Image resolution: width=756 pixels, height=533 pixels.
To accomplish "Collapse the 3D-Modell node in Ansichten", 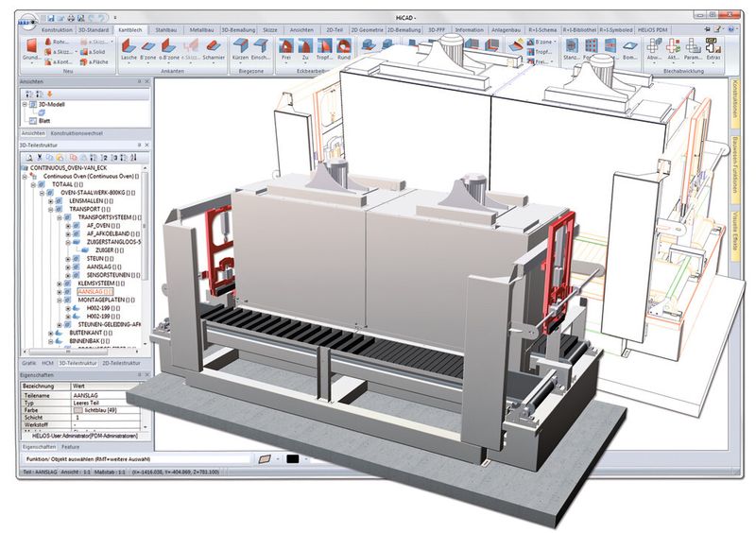I will 25,104.
